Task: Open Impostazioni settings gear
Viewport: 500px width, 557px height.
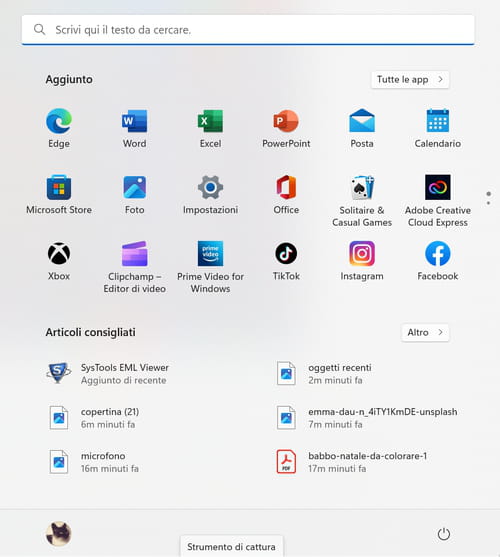Action: tap(210, 195)
